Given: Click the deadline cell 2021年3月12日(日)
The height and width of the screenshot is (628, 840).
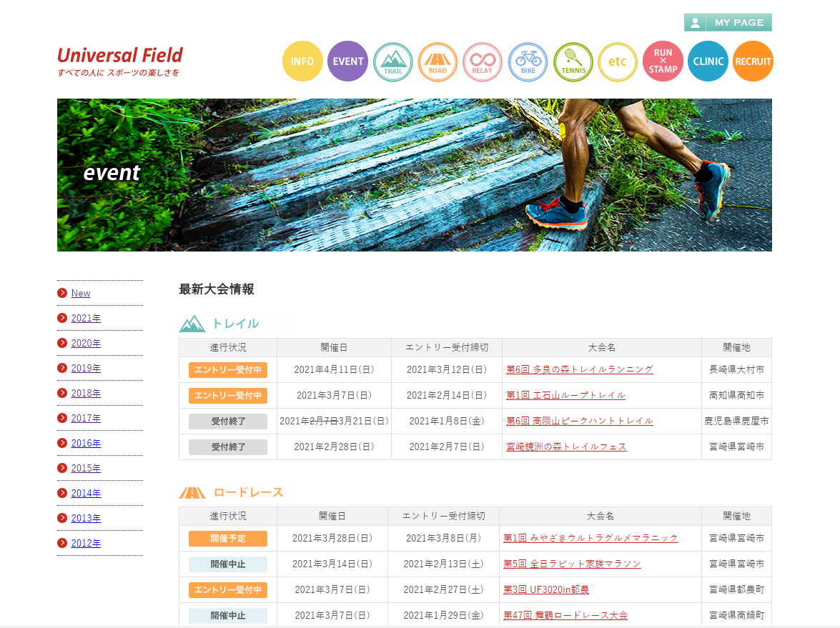Looking at the screenshot, I should [447, 369].
